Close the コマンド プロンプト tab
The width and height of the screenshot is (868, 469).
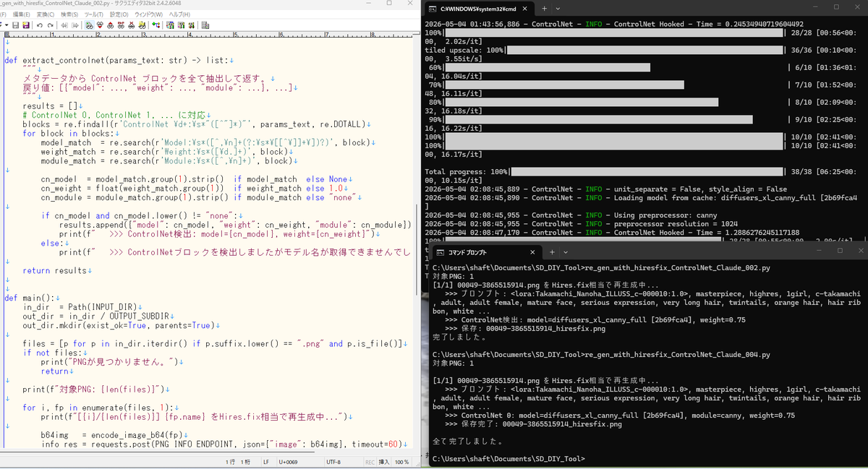point(532,251)
